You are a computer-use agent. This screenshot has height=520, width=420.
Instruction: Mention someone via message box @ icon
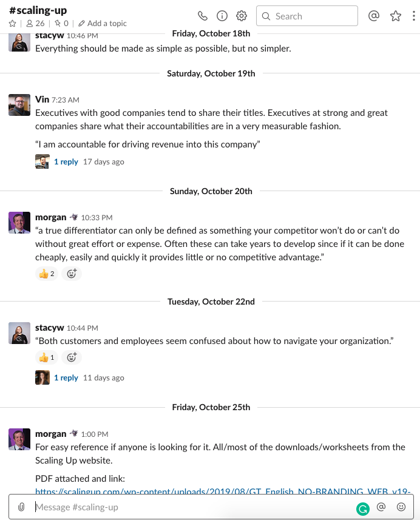click(x=382, y=507)
